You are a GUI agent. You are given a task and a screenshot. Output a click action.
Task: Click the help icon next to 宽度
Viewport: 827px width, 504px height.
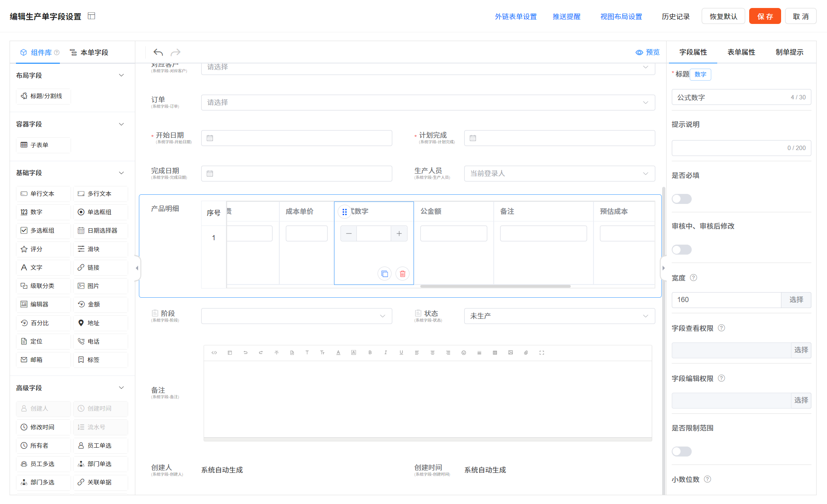pyautogui.click(x=694, y=278)
